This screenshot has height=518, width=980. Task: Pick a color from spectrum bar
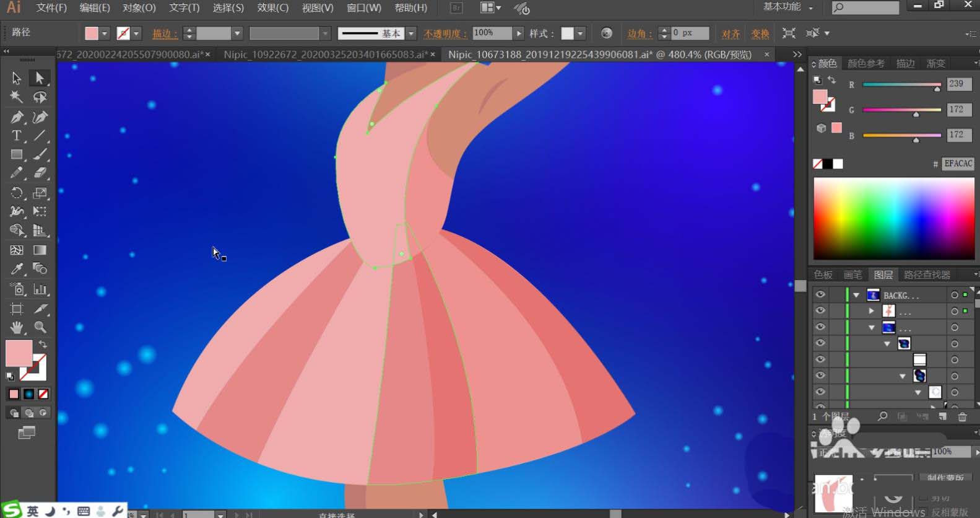click(893, 218)
